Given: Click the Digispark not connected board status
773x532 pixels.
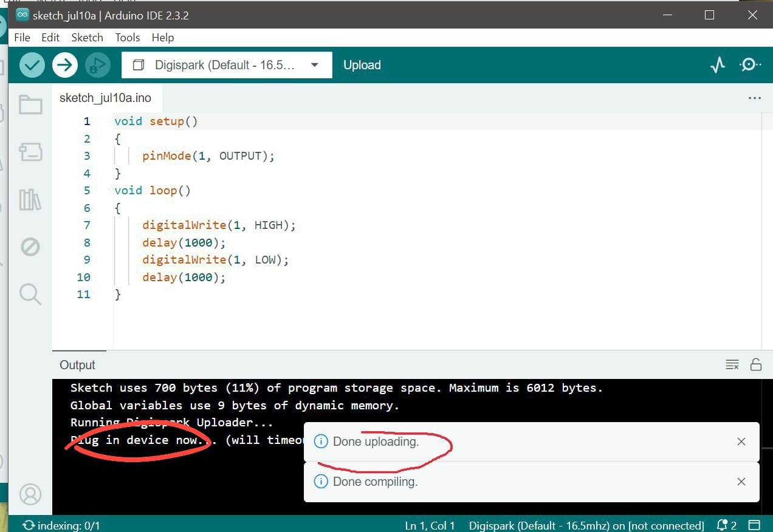Looking at the screenshot, I should [x=586, y=525].
